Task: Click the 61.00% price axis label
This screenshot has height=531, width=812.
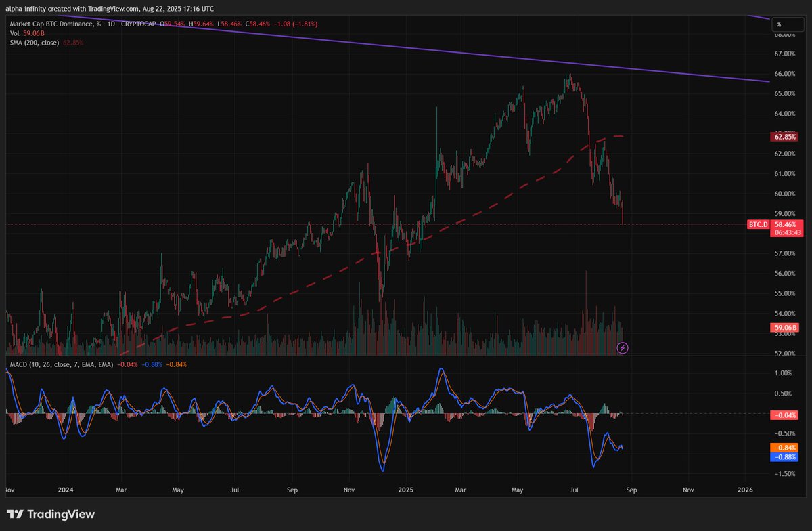Action: pyautogui.click(x=785, y=173)
